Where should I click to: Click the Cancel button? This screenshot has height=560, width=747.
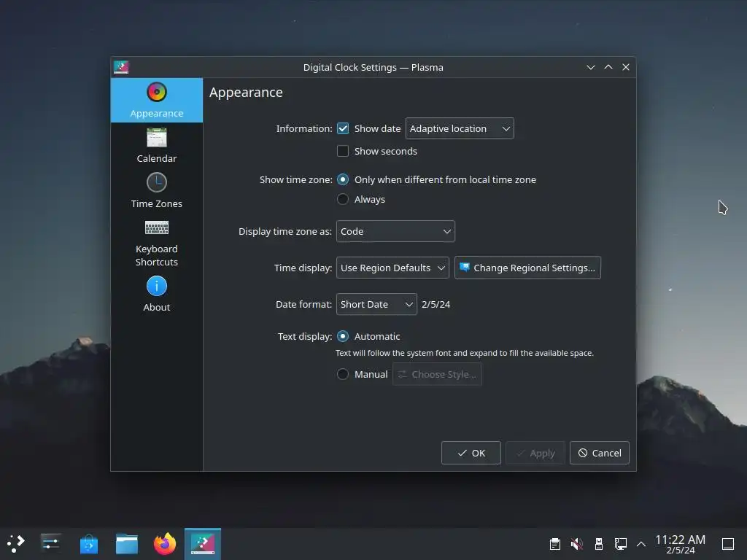pyautogui.click(x=600, y=453)
